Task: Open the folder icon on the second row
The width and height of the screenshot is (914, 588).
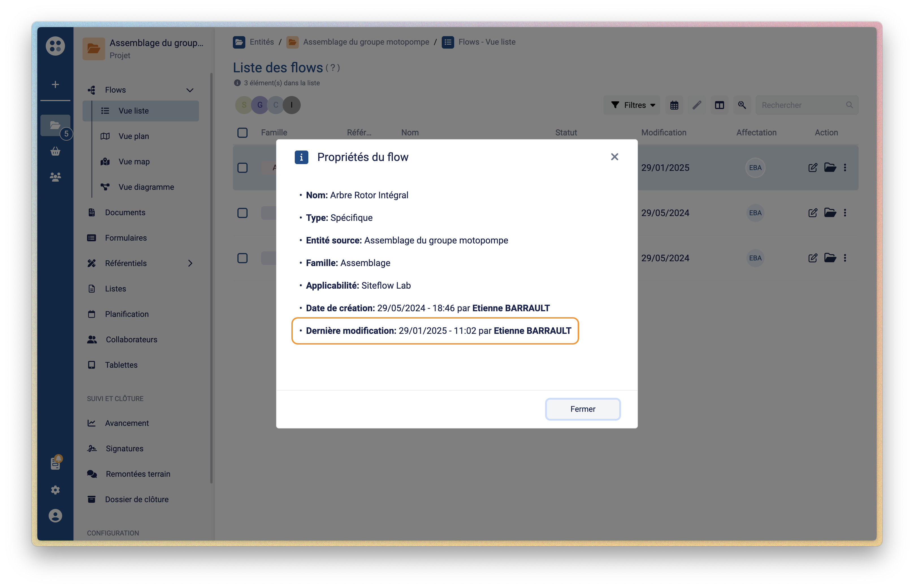Action: coord(830,213)
